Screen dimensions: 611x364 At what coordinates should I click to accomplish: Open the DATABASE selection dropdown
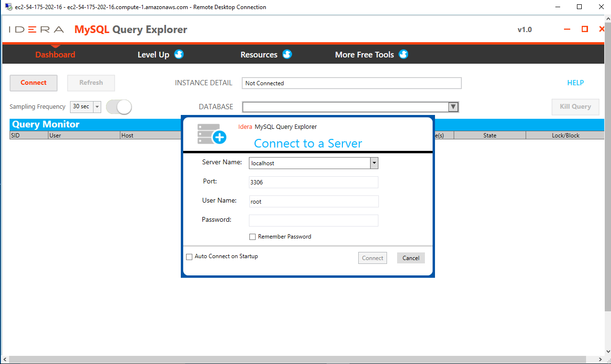[x=453, y=106]
